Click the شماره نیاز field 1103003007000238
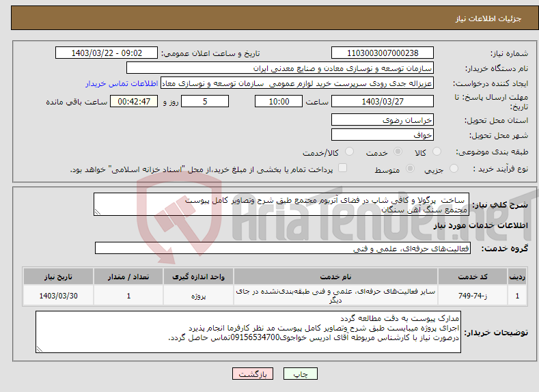Screen dimensions: 539x392 (x=383, y=53)
